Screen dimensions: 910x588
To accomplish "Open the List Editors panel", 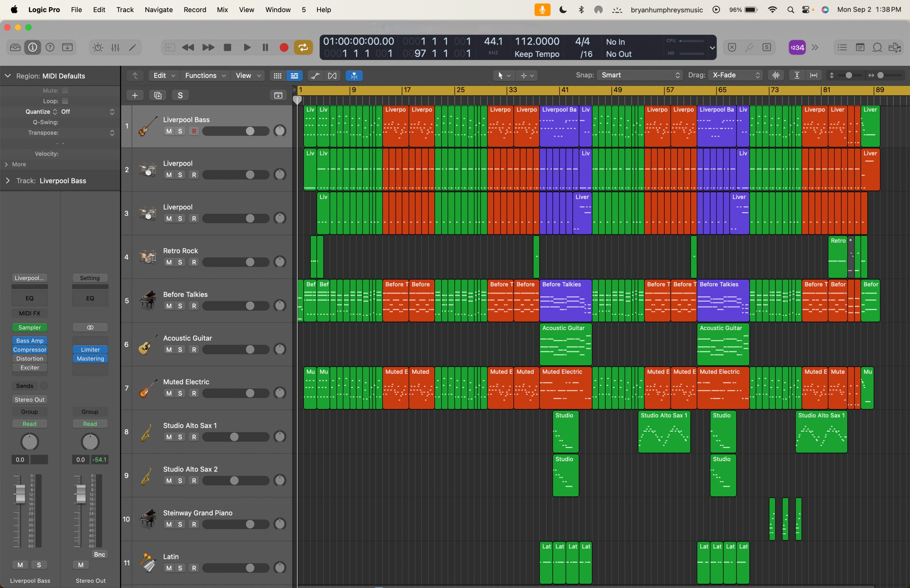I will (x=842, y=47).
